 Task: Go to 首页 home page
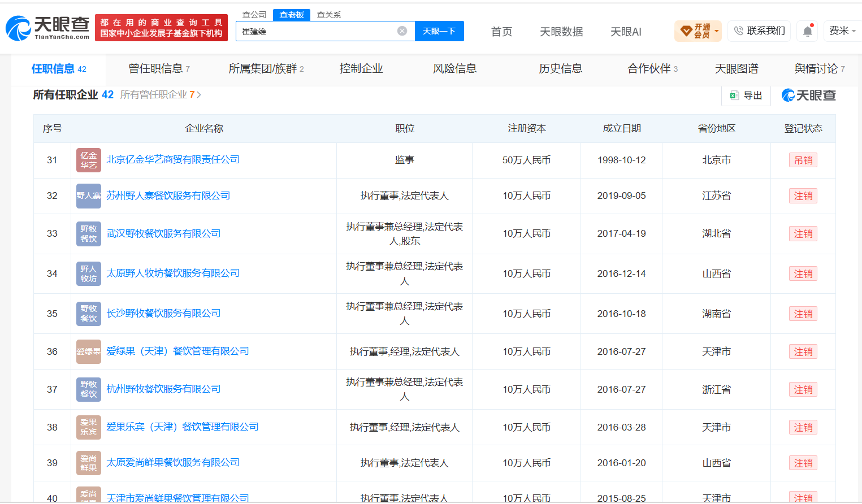501,32
